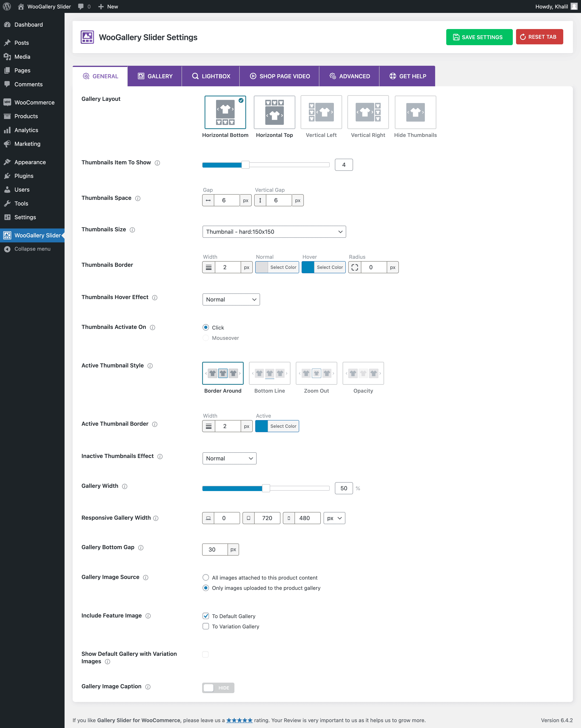This screenshot has height=728, width=581.
Task: Expand the Thumbnails Hover Effect dropdown
Action: [x=231, y=299]
